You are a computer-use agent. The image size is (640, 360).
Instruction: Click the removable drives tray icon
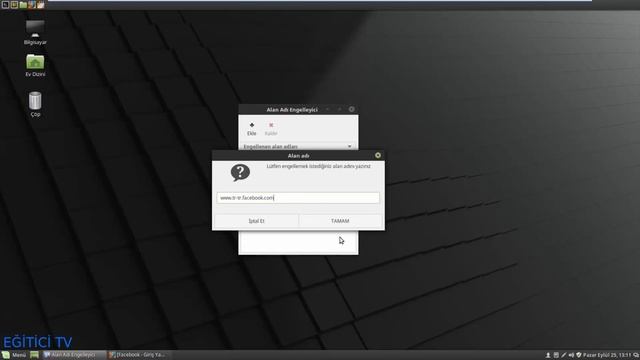556,355
